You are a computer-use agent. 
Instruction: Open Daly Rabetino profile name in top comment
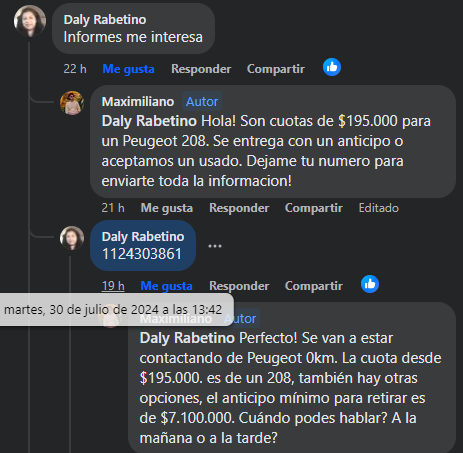pos(105,20)
